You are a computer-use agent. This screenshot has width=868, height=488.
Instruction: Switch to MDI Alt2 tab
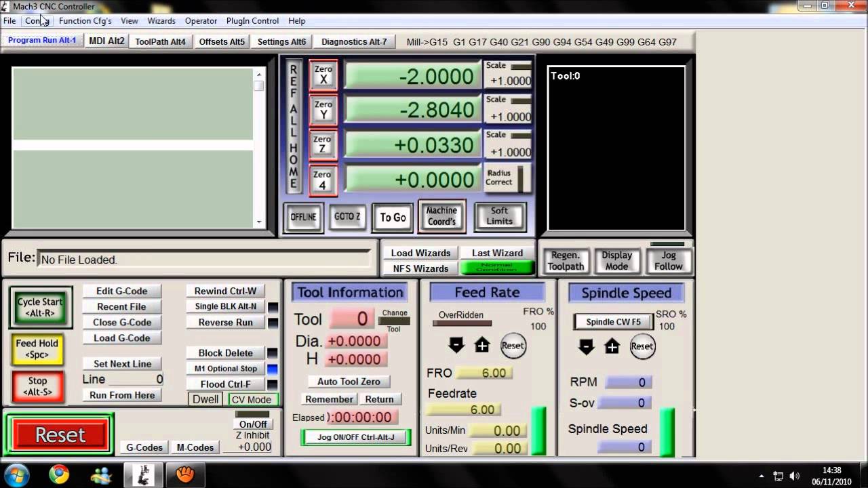[x=107, y=41]
